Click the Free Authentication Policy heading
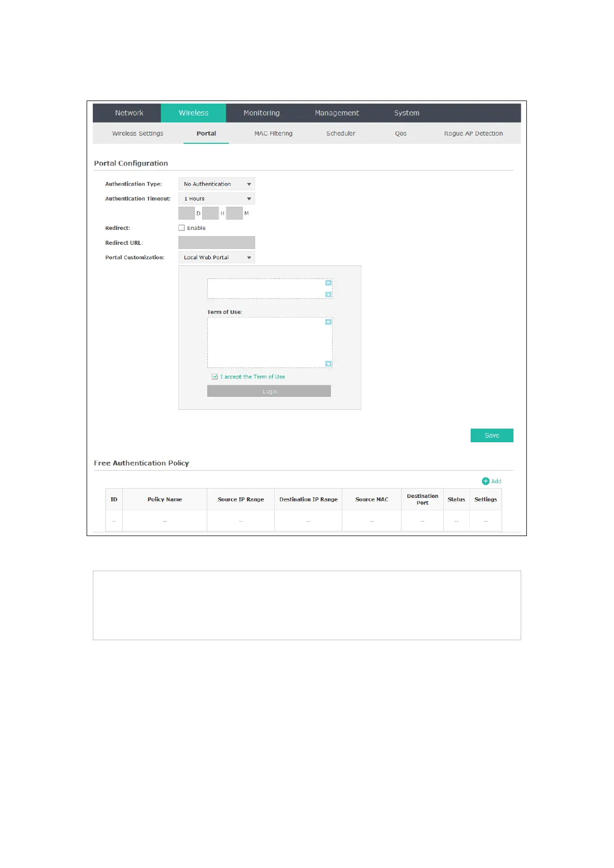Image resolution: width=614 pixels, height=868 pixels. point(141,463)
